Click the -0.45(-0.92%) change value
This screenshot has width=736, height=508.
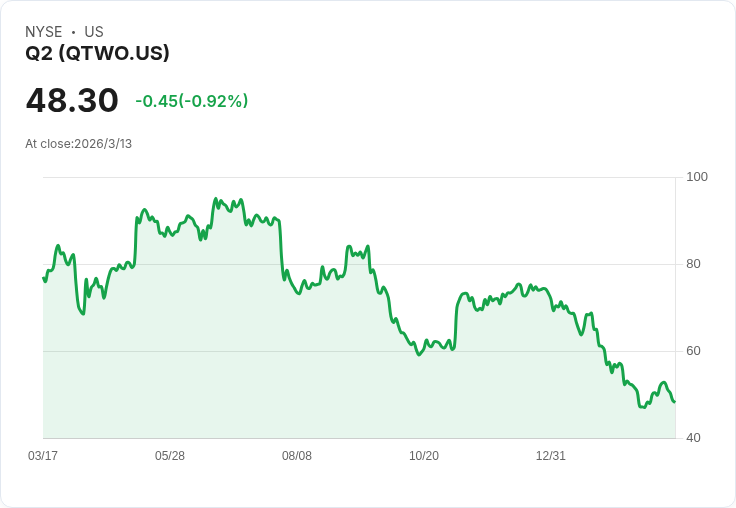191,101
